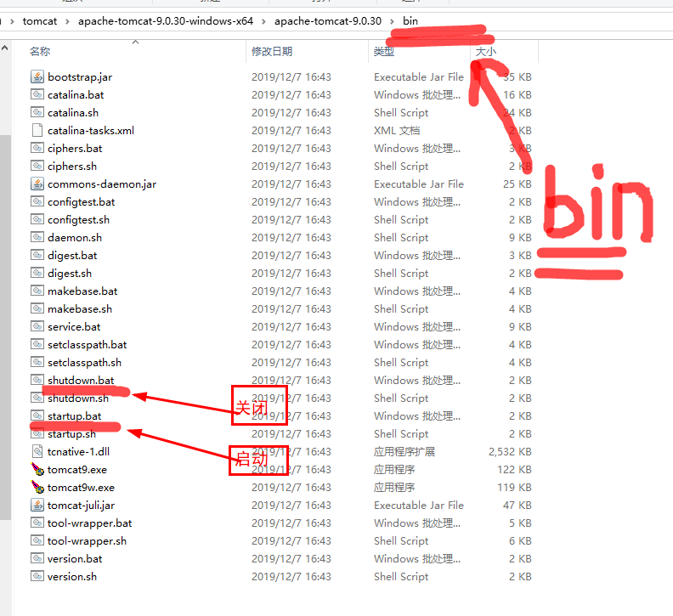673x616 pixels.
Task: Navigate to the tomcat breadcrumb folder
Action: coord(39,21)
